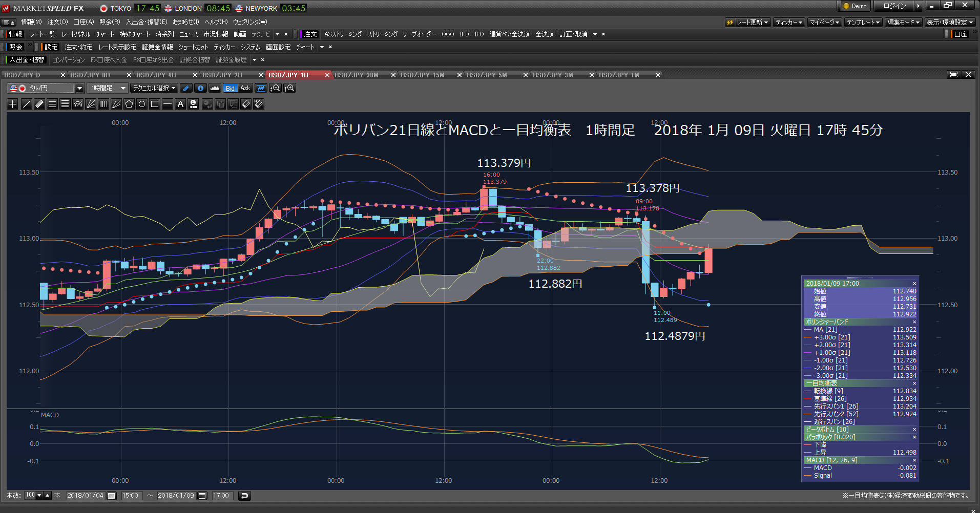Expand the マイページ dropdown
The width and height of the screenshot is (980, 513).
(x=825, y=22)
